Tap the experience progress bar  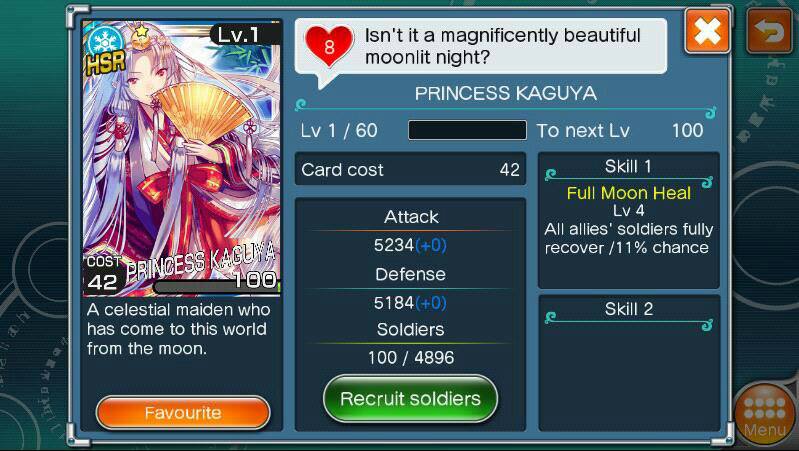coord(467,130)
